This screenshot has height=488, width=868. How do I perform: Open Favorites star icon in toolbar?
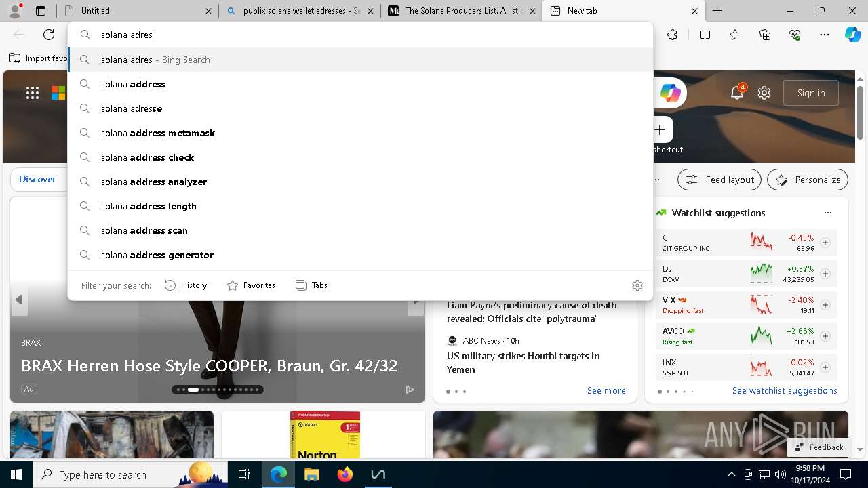[735, 35]
